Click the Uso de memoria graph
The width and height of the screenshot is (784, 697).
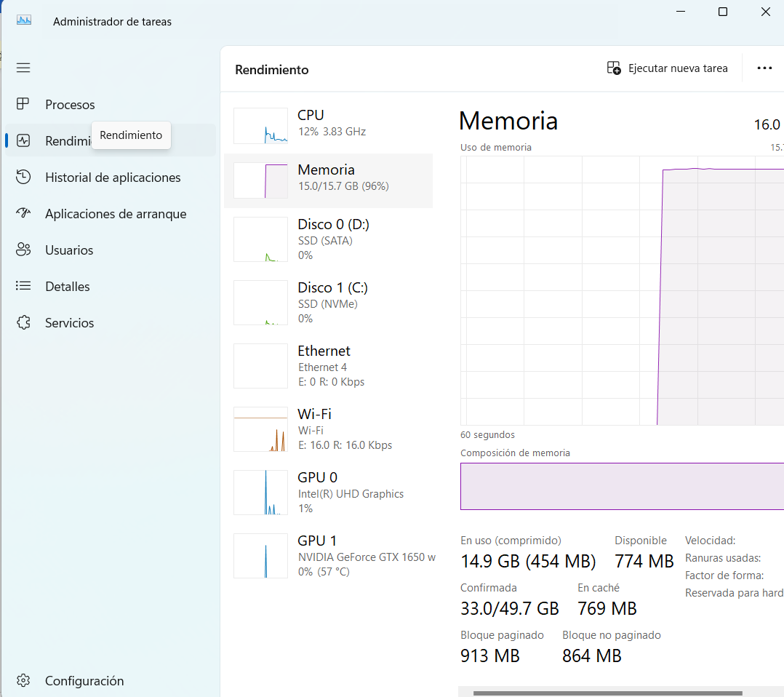pyautogui.click(x=622, y=291)
